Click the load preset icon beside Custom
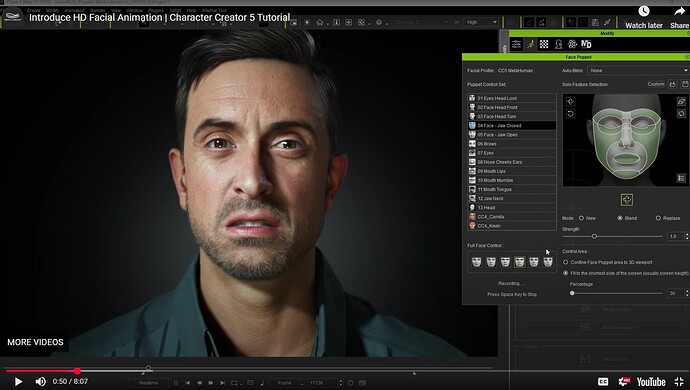 click(x=672, y=84)
